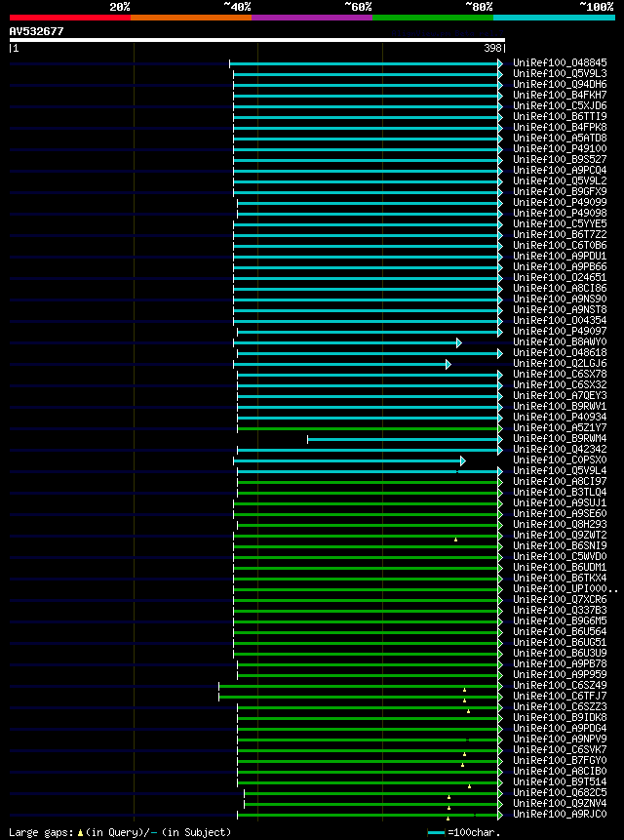Screen dimensions: 624x840
Task: Open hit UniRef100_A9NS90
Action: (560, 299)
